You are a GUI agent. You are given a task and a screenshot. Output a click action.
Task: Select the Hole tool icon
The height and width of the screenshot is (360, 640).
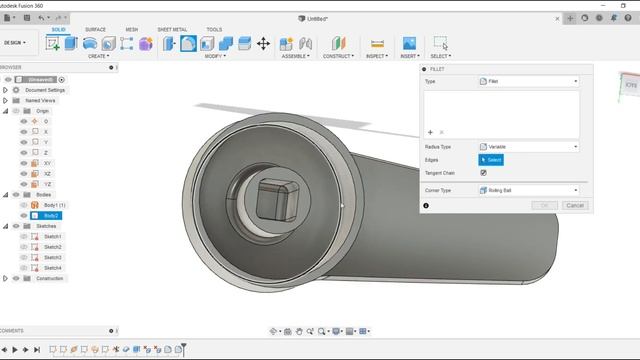tap(109, 44)
